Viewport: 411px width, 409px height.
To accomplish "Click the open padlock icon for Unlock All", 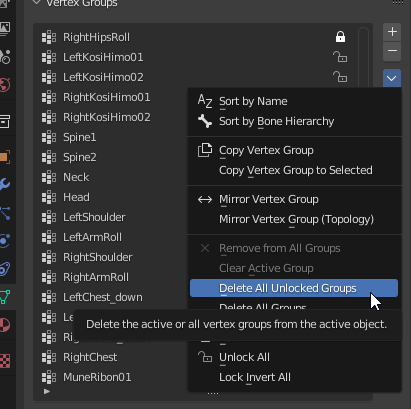I will coord(205,357).
